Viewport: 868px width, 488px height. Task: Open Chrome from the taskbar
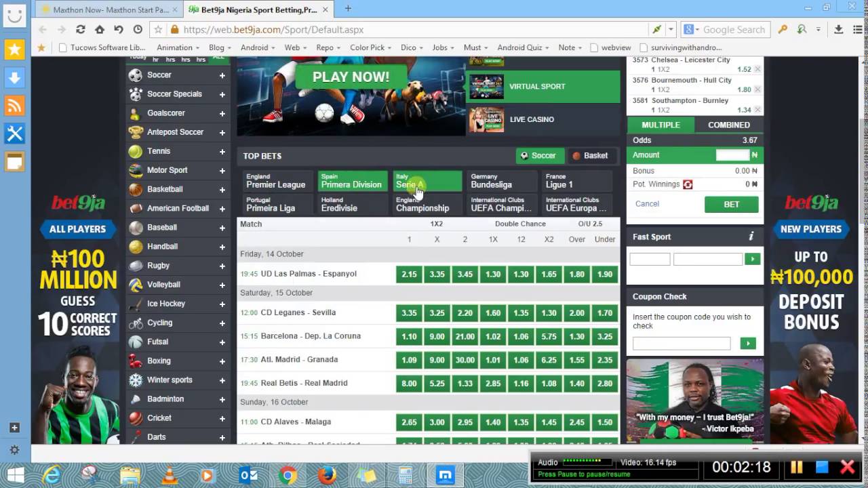point(288,476)
